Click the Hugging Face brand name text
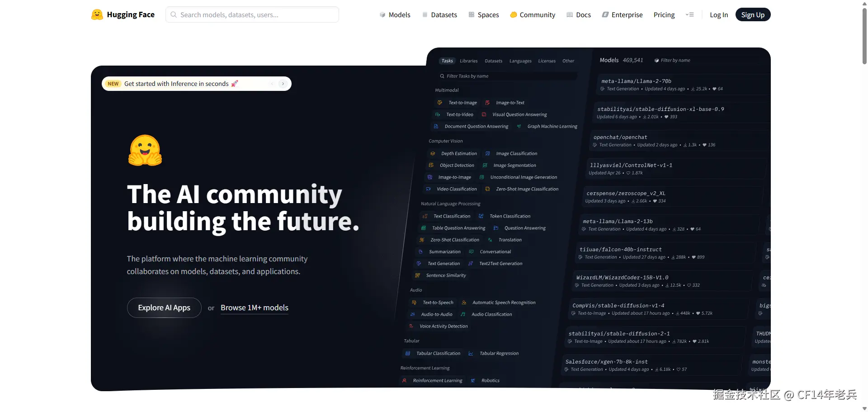Viewport: 868px width, 412px height. [131, 15]
